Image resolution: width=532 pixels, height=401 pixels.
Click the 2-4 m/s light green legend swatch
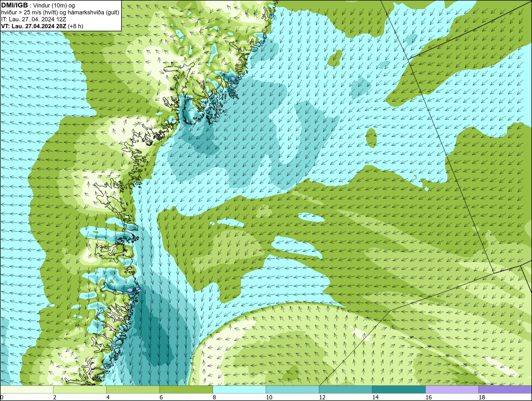(x=80, y=389)
